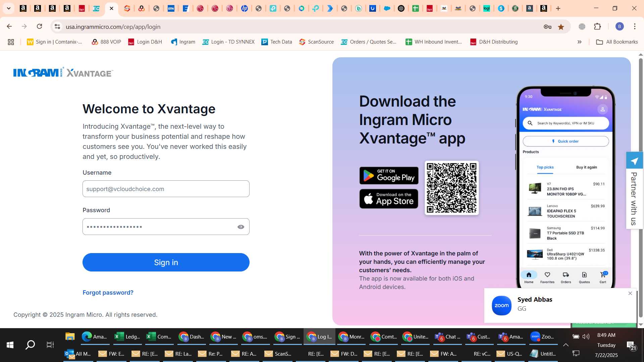Open Task View on taskbar

coord(50,345)
